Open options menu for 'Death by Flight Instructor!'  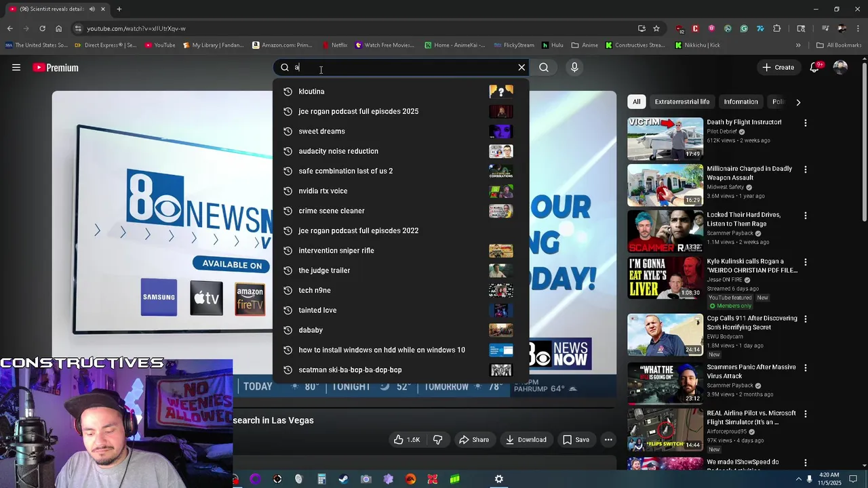click(x=806, y=123)
